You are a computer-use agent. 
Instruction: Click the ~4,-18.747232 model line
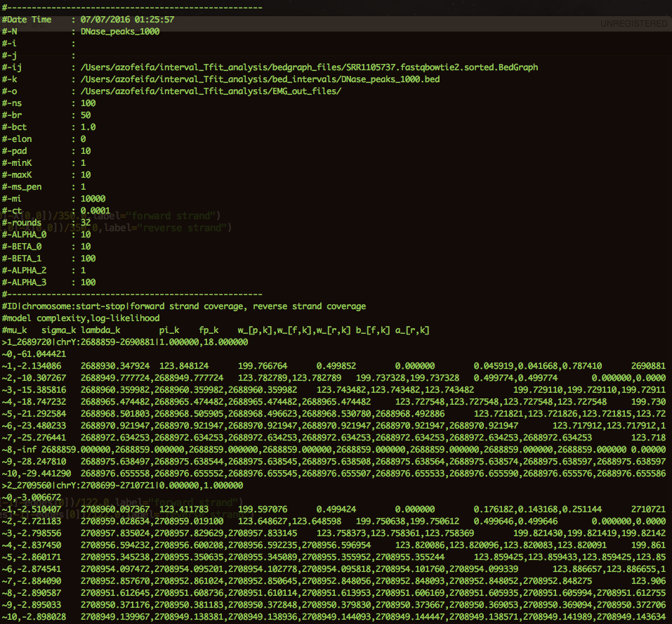(x=334, y=402)
